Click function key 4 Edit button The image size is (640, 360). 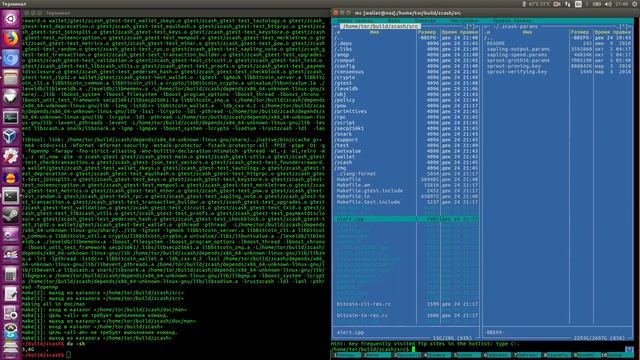(x=437, y=356)
